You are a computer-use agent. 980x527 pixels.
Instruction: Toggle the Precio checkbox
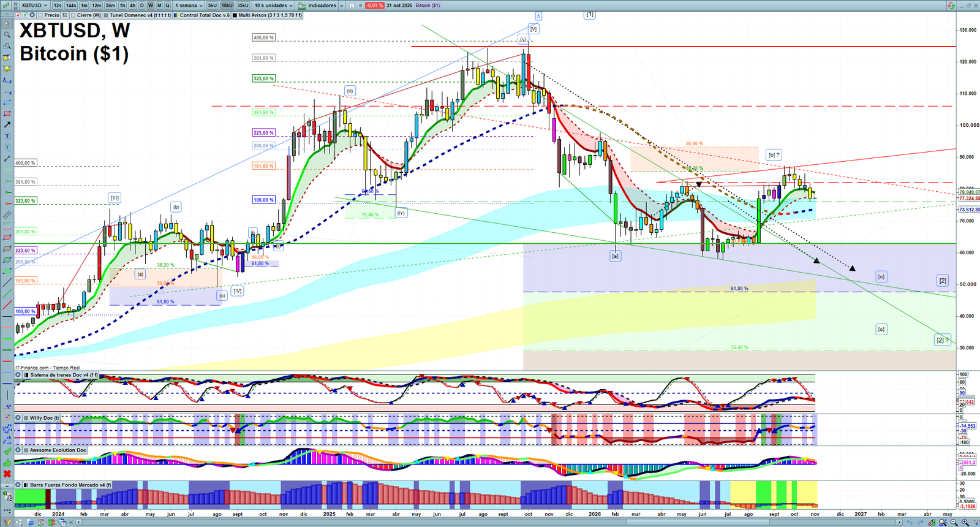[x=40, y=15]
